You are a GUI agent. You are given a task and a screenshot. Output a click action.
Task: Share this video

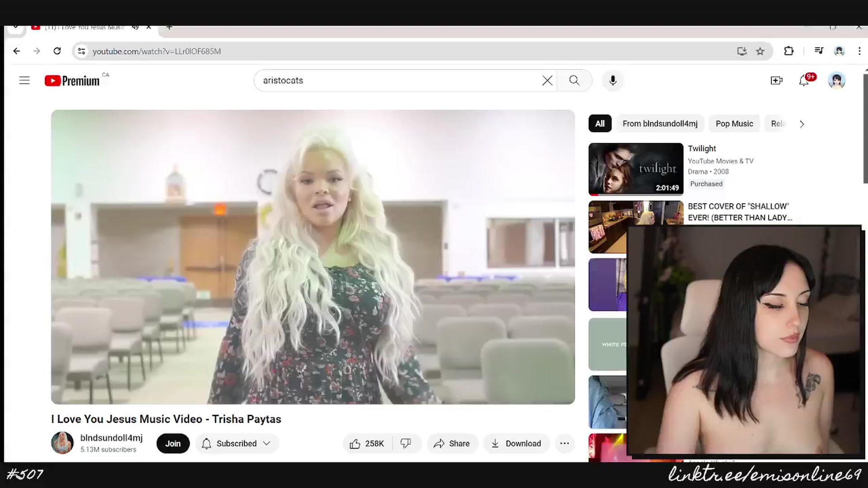pyautogui.click(x=452, y=444)
